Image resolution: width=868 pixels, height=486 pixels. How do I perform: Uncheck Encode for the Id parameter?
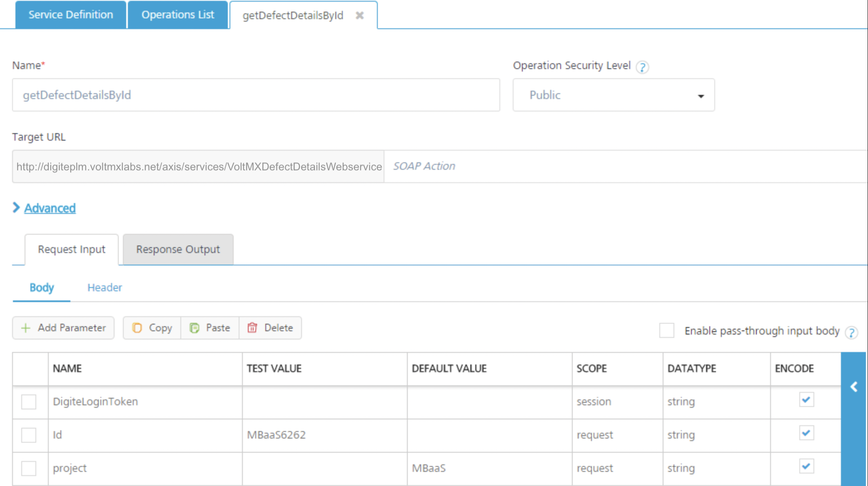tap(806, 433)
